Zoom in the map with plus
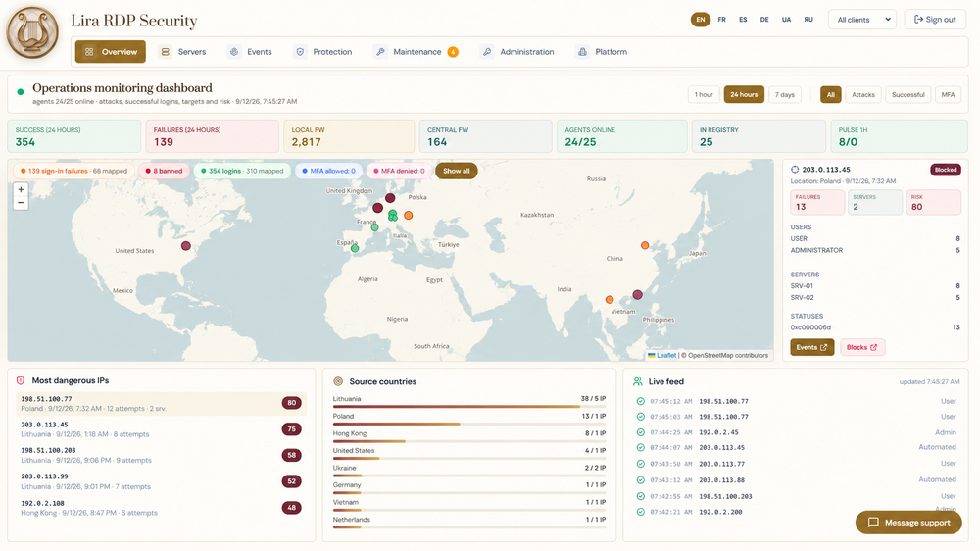 click(x=21, y=189)
